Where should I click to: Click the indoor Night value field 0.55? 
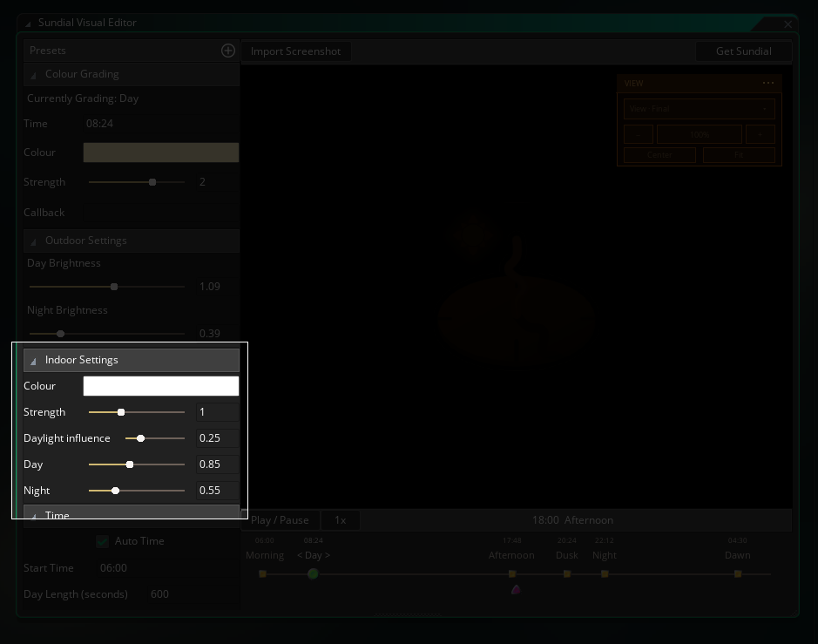pyautogui.click(x=218, y=491)
